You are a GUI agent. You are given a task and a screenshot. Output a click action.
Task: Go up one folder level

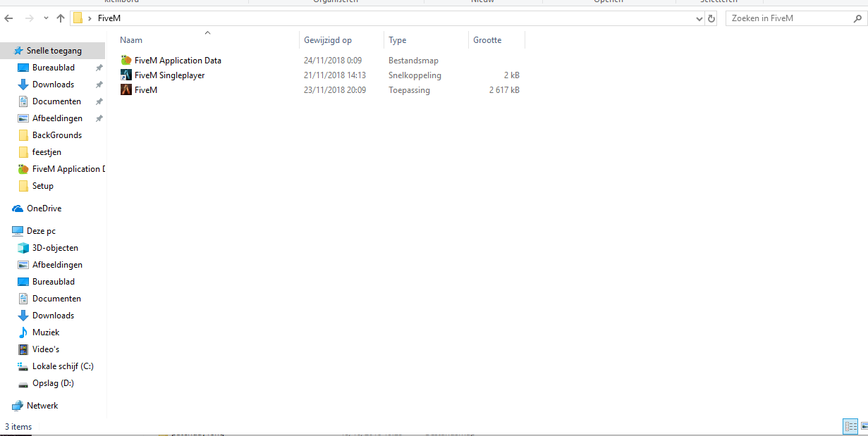tap(61, 18)
